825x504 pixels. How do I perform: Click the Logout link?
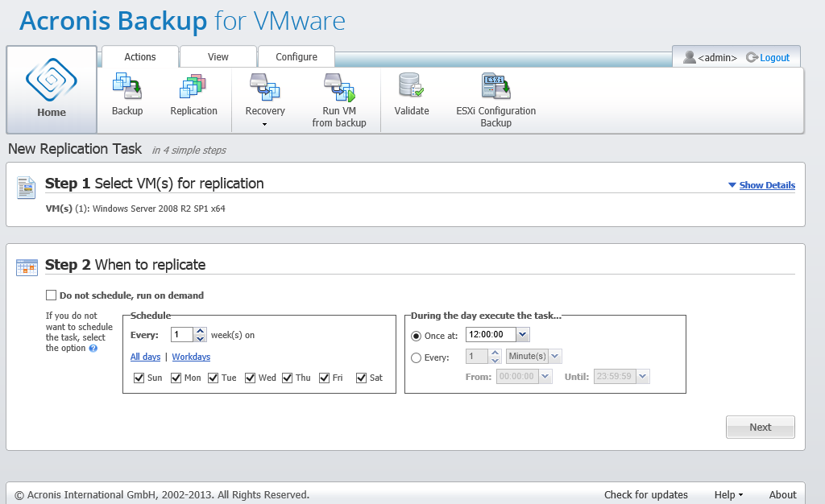coord(774,58)
